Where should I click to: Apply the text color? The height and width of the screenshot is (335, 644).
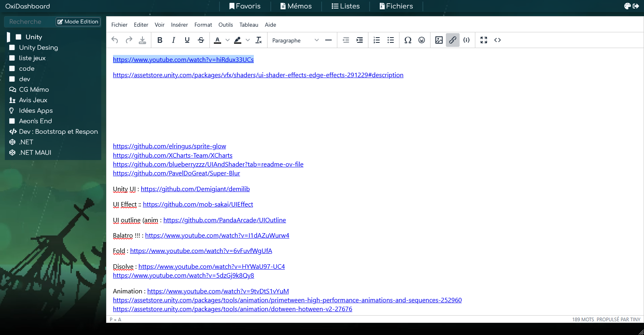coord(217,40)
